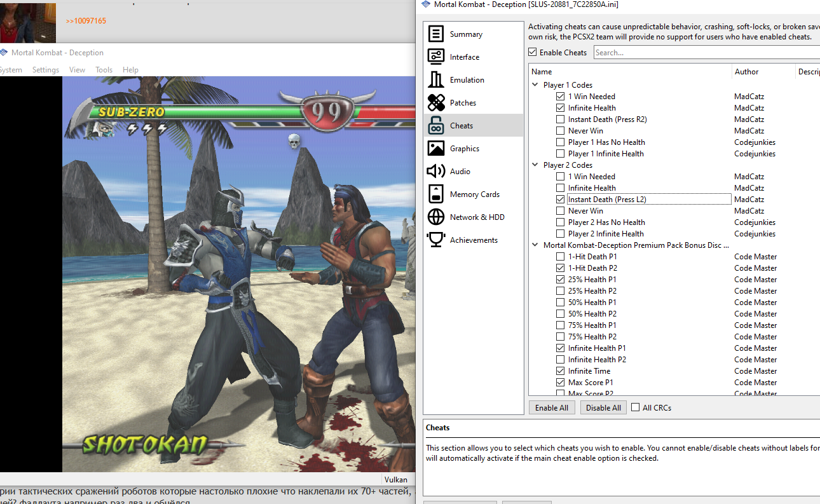Uncheck the 1-Hit Death P2 cheat
This screenshot has width=820, height=504.
click(560, 268)
